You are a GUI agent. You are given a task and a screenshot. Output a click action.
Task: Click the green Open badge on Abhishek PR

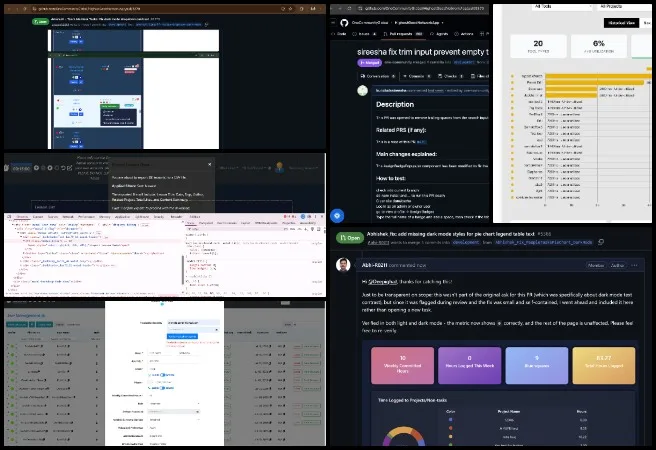(x=350, y=238)
